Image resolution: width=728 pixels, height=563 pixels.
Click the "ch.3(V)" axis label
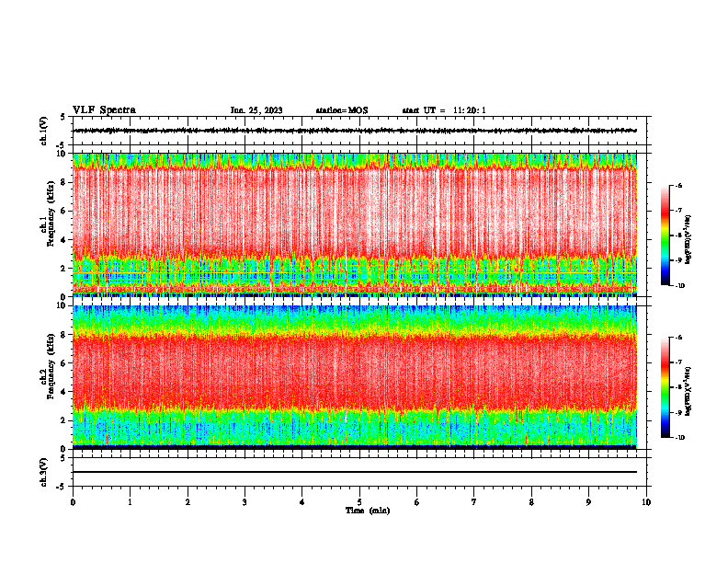pyautogui.click(x=44, y=472)
